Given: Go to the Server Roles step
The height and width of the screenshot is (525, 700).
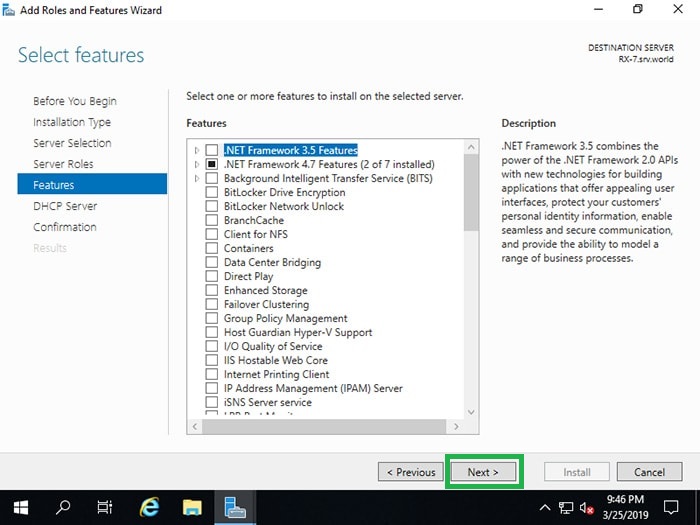Looking at the screenshot, I should pos(63,164).
